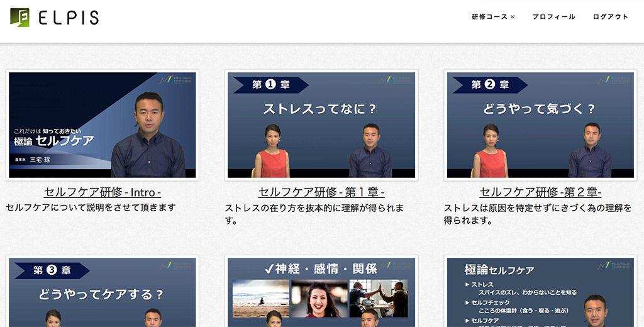Go to プロフィール page

coord(553,17)
